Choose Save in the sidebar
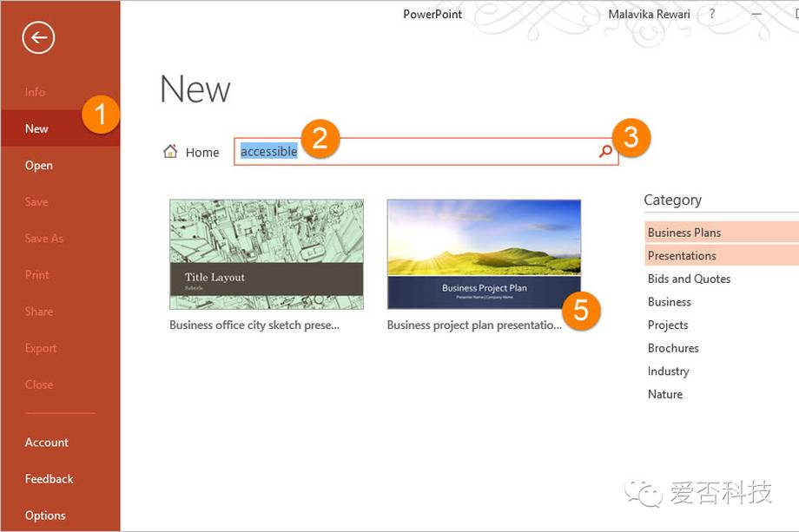 36,202
